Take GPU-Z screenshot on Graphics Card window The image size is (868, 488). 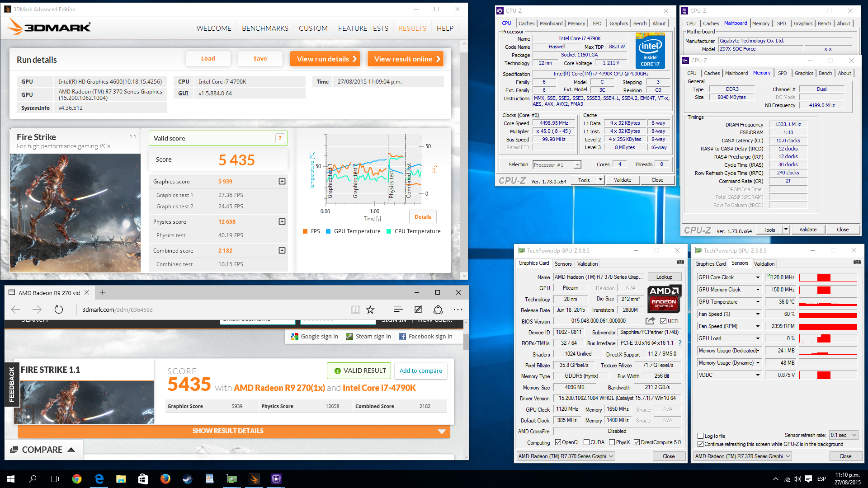(x=680, y=262)
